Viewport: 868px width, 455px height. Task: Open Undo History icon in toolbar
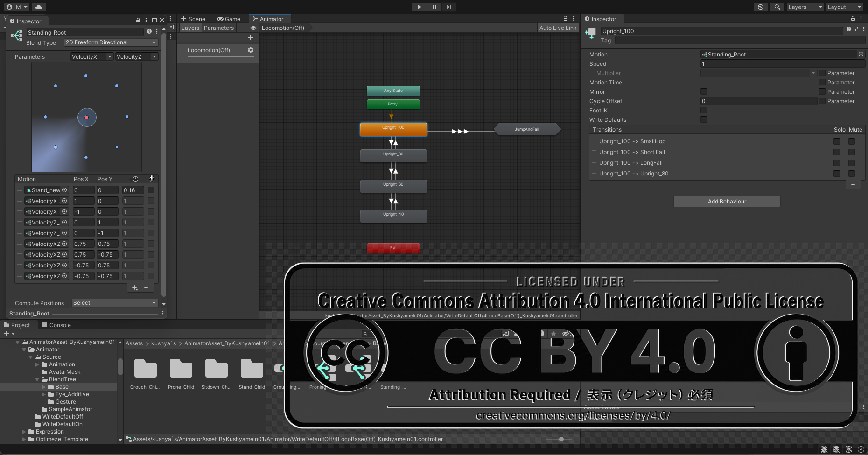coord(761,7)
